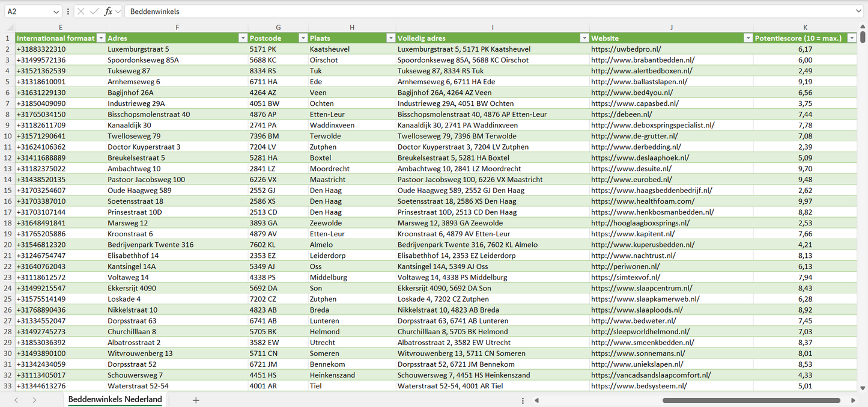Viewport: 868px width, 407px height.
Task: Select row 17 by its row number
Action: click(7, 212)
